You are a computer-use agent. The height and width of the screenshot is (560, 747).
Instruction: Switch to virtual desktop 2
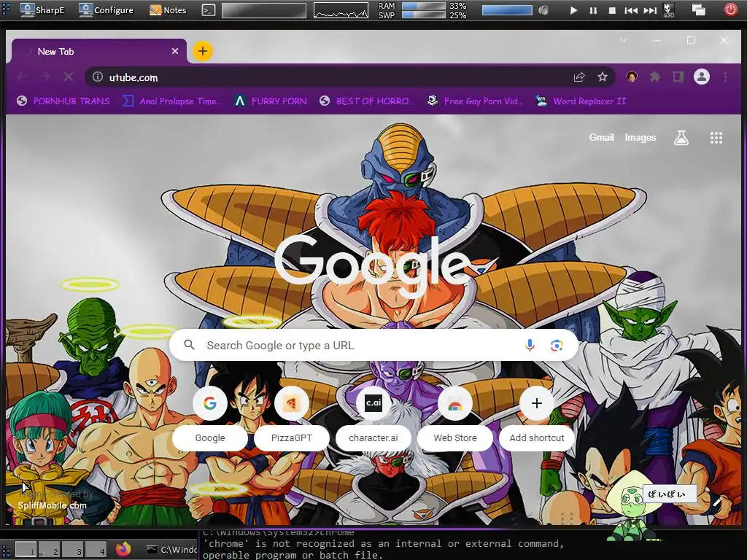50,549
